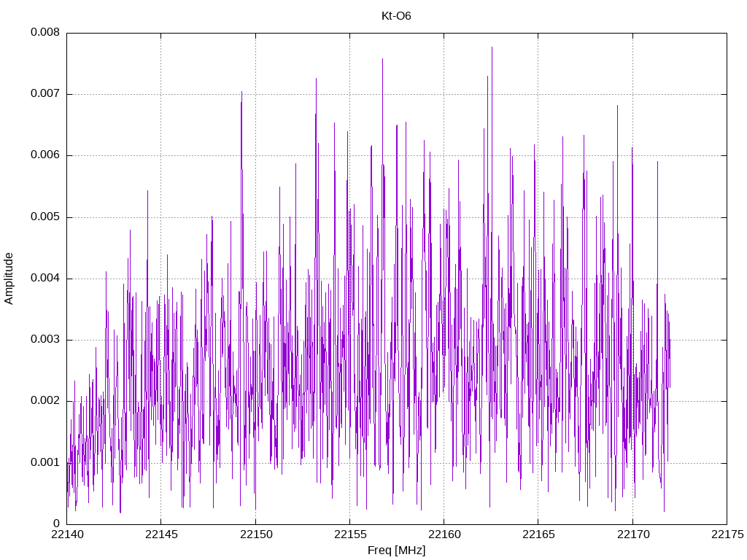
Task: Click x-axis tick label 22170
Action: pos(633,534)
